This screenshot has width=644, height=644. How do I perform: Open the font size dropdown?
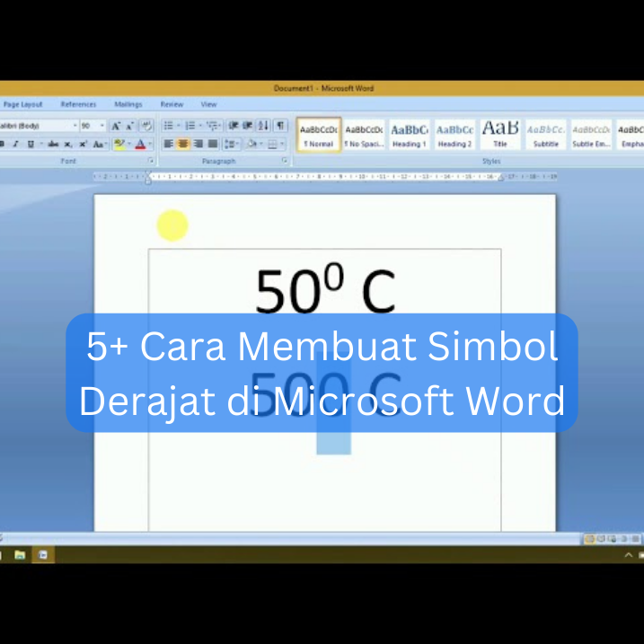[x=101, y=126]
